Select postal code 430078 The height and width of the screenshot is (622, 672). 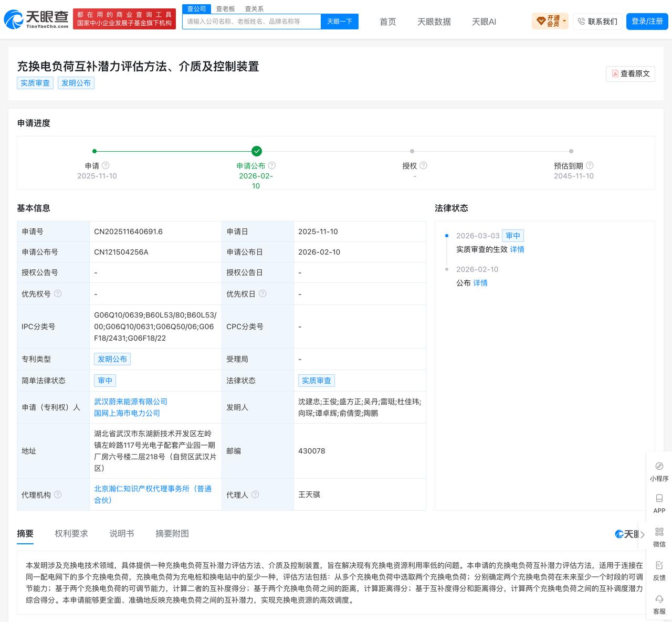click(x=312, y=451)
